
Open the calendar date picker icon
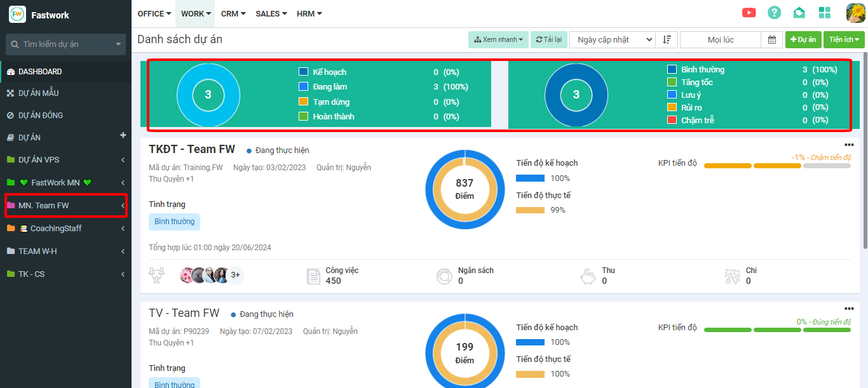pos(771,39)
